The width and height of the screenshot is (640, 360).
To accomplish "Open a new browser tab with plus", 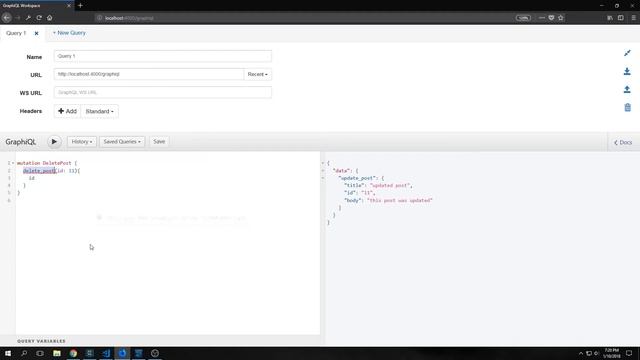I will 80,6.
